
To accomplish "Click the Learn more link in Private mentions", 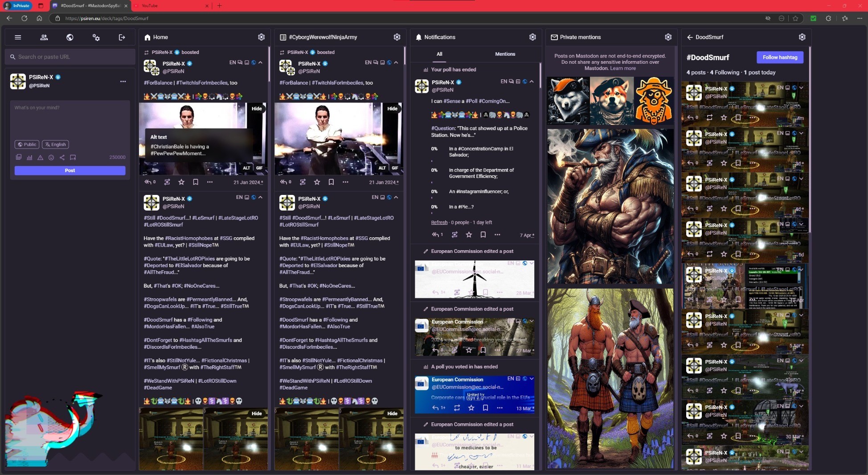I will (623, 68).
